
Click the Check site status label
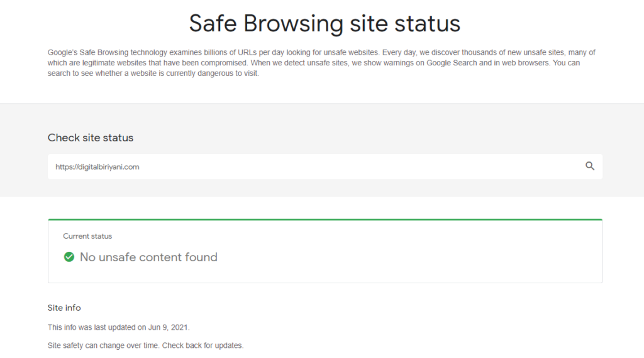91,138
